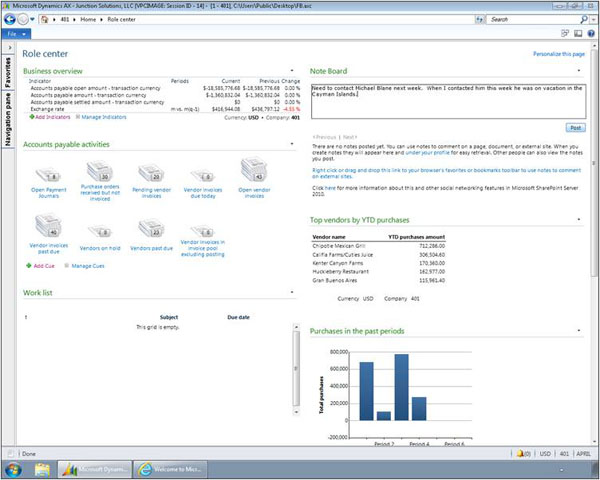This screenshot has width=600, height=480.
Task: Click Huckleberry Restaurant vendor row
Action: pos(378,272)
